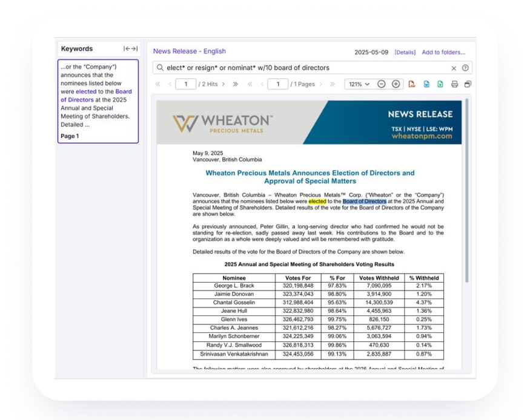Click the '% Withheld' column header
The image size is (530, 420).
[424, 278]
